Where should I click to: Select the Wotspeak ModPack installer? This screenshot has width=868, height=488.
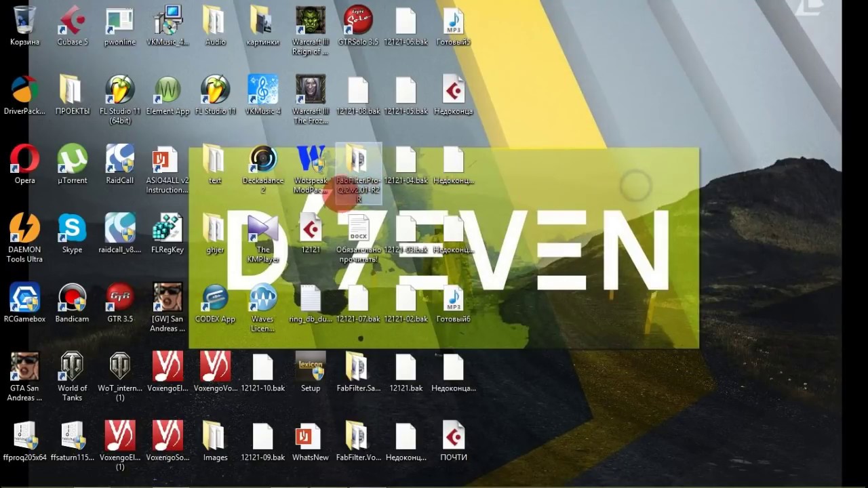click(x=311, y=169)
